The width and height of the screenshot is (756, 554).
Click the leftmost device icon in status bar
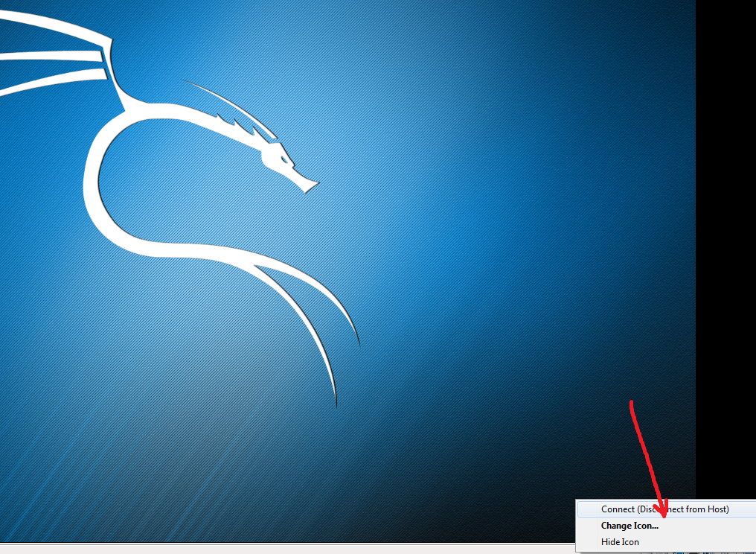coord(646,553)
